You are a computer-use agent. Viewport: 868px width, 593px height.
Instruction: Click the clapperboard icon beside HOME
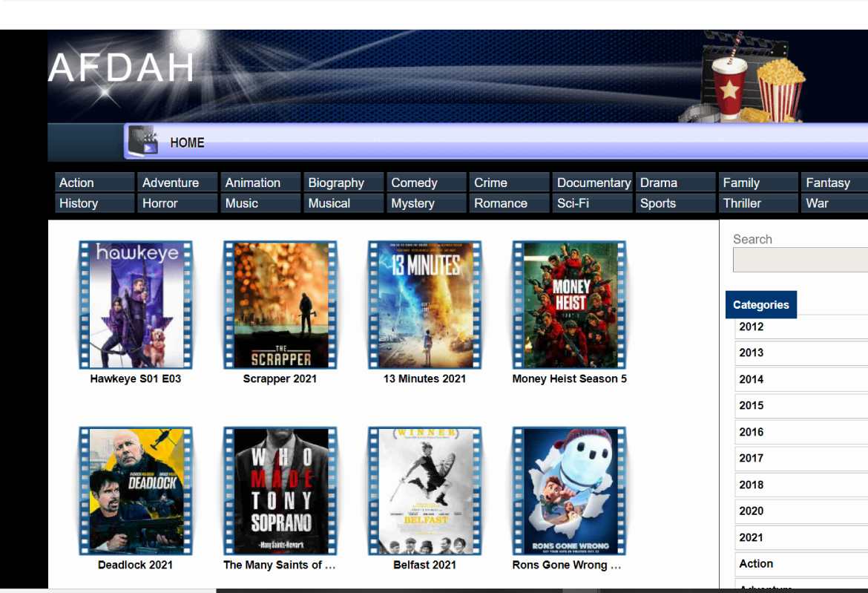click(x=143, y=140)
